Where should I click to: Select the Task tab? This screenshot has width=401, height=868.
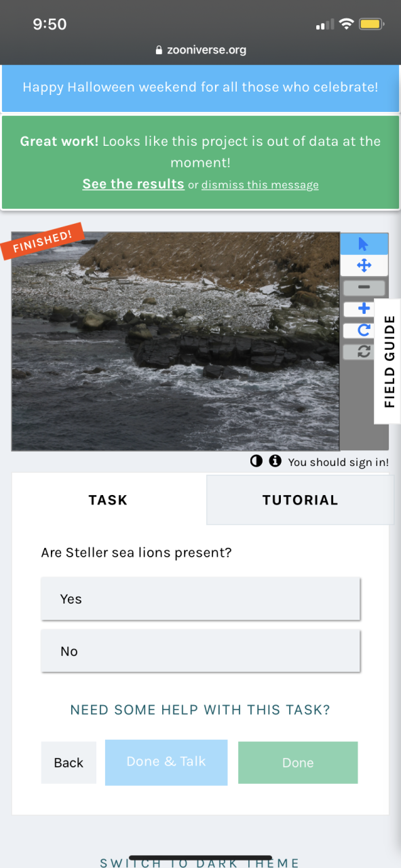[x=109, y=500]
